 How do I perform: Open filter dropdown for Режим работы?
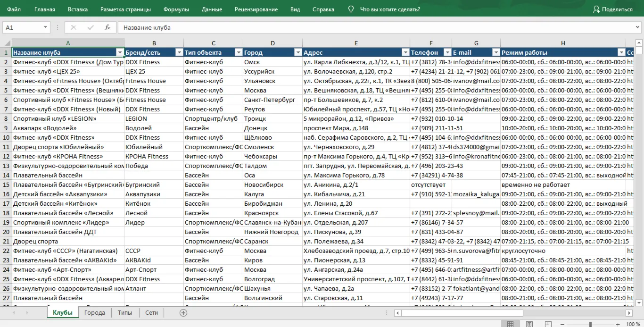click(621, 52)
